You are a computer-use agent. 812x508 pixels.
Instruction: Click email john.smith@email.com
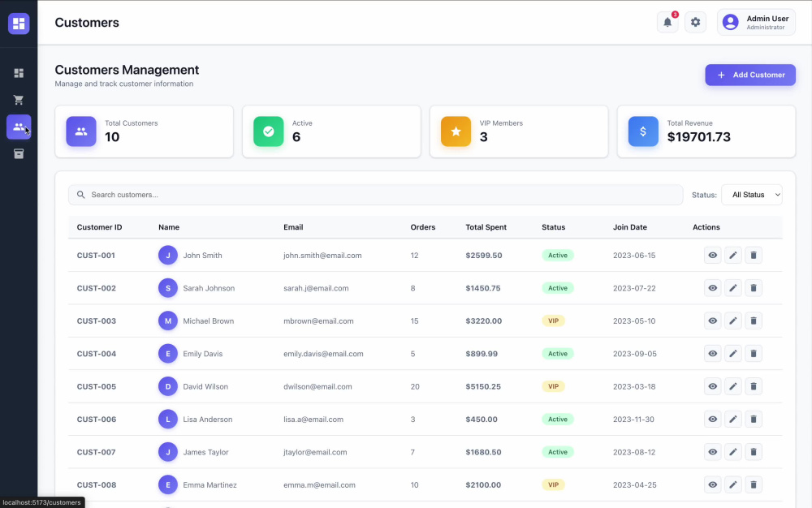point(322,255)
